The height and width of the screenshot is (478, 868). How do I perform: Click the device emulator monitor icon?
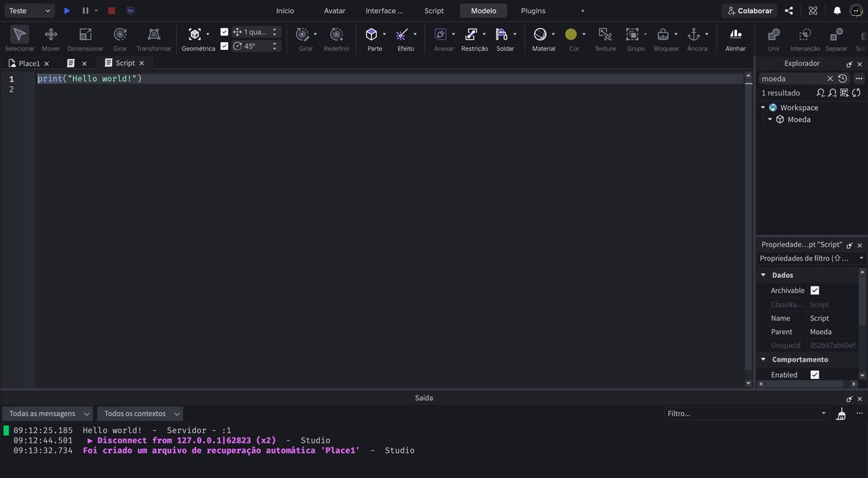coord(130,11)
